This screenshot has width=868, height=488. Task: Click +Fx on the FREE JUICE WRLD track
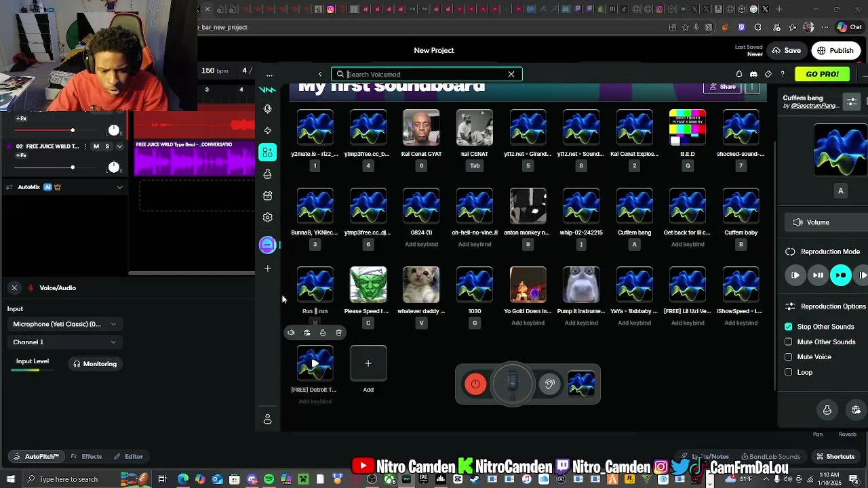click(21, 156)
